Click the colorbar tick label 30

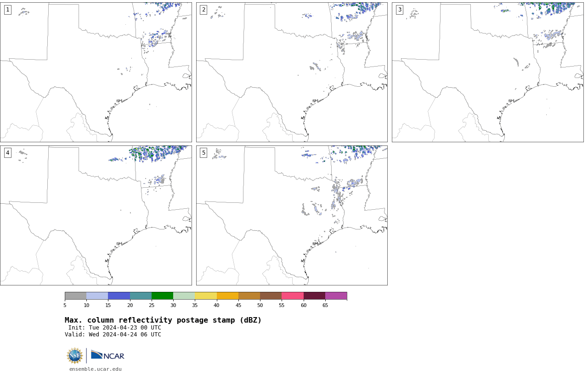[x=173, y=305]
